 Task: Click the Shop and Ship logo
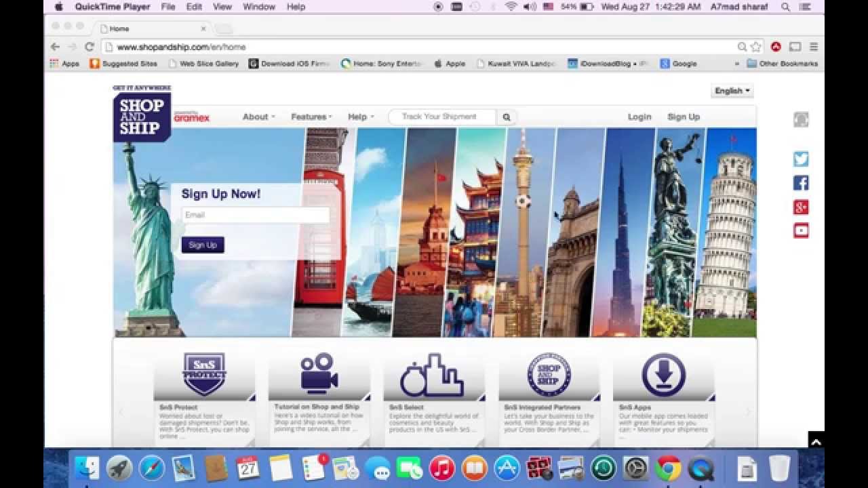142,113
